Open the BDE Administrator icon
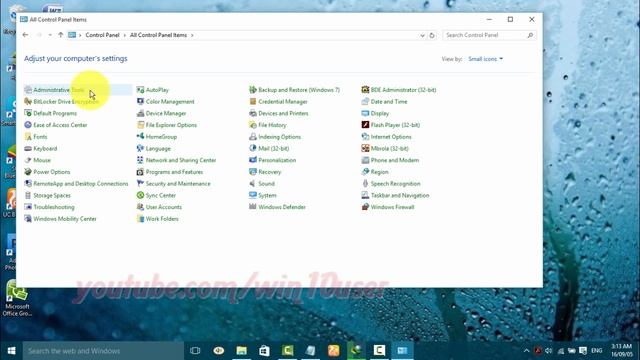Image resolution: width=640 pixels, height=360 pixels. click(x=365, y=90)
